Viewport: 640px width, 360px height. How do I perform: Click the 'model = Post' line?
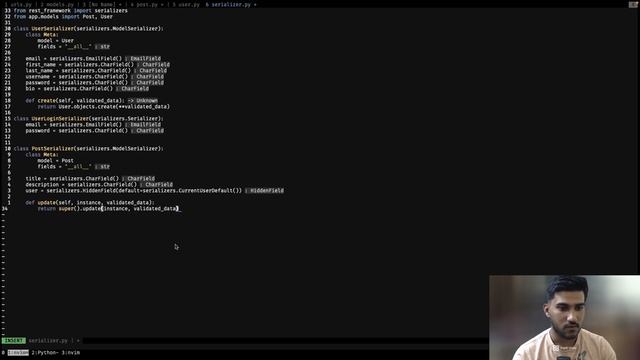56,160
